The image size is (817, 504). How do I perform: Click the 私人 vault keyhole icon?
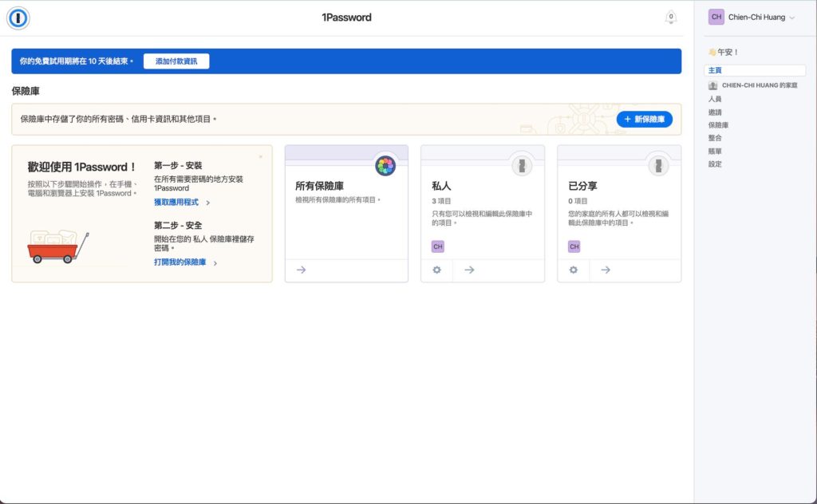(522, 166)
